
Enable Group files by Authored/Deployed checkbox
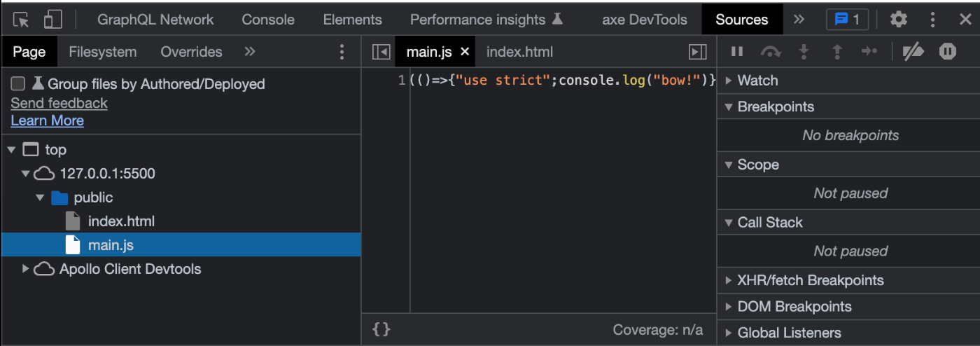click(18, 84)
